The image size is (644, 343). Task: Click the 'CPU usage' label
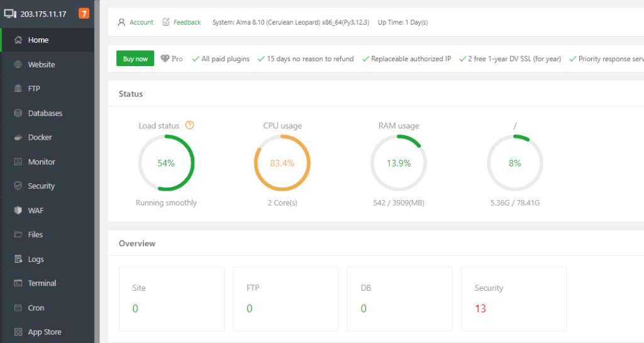click(282, 126)
